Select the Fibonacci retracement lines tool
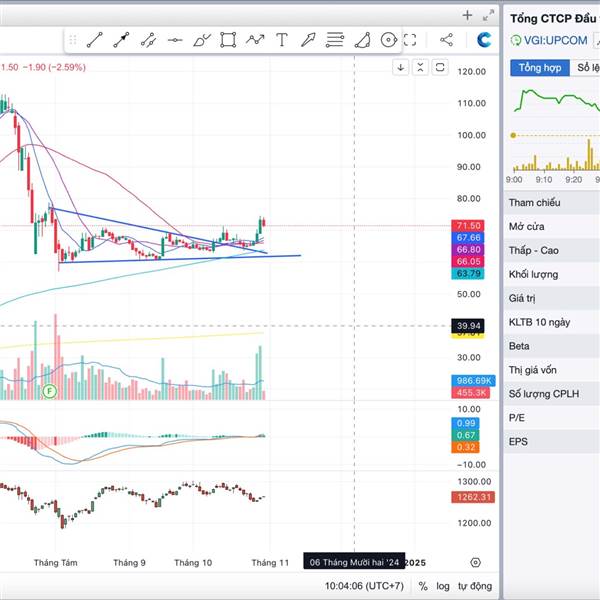This screenshot has height=600, width=600. coord(335,40)
